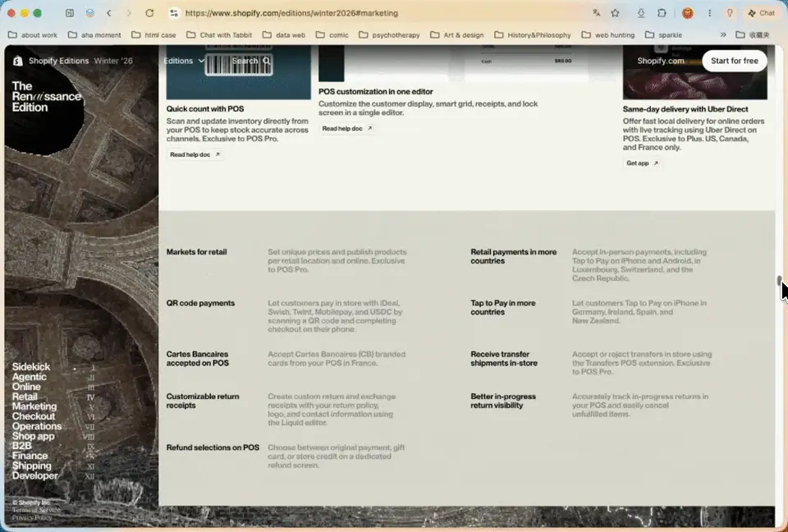Open the data web bookmark folder
This screenshot has height=532, width=788.
coord(284,34)
